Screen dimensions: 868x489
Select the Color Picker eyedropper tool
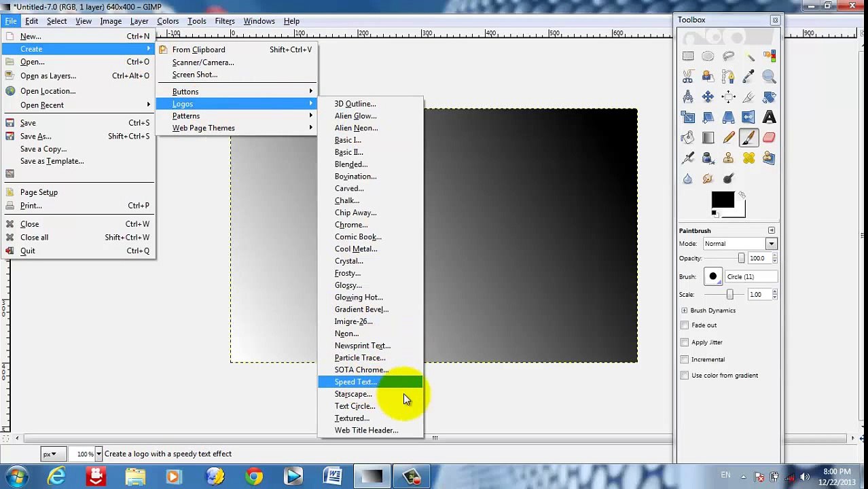pos(748,77)
